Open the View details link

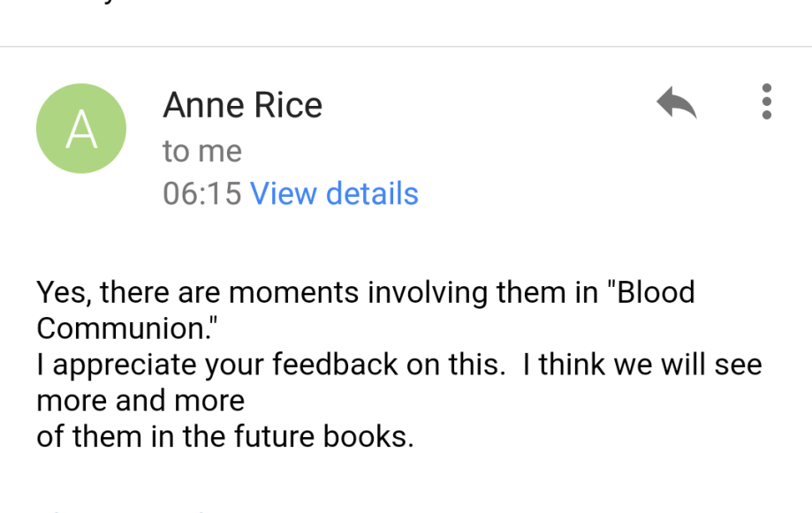334,193
